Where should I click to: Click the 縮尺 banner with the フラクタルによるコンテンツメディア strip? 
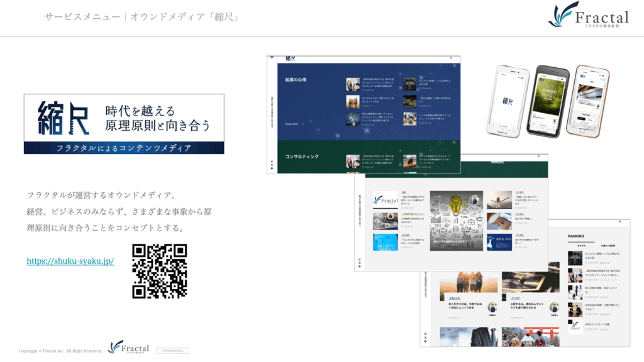tap(124, 124)
